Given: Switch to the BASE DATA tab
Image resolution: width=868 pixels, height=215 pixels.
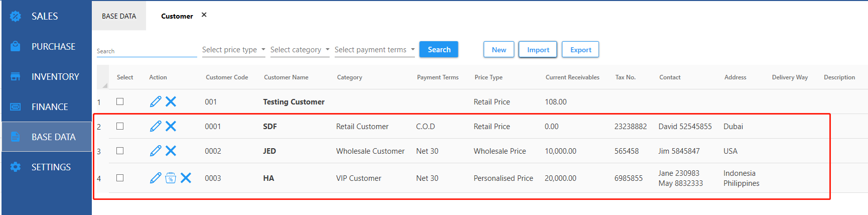Looking at the screenshot, I should (x=119, y=16).
